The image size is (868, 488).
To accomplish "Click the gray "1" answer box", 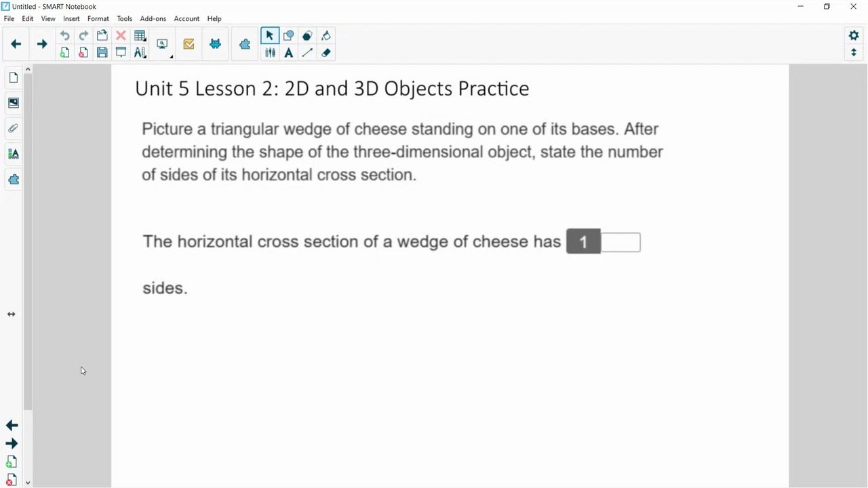I will click(x=583, y=242).
